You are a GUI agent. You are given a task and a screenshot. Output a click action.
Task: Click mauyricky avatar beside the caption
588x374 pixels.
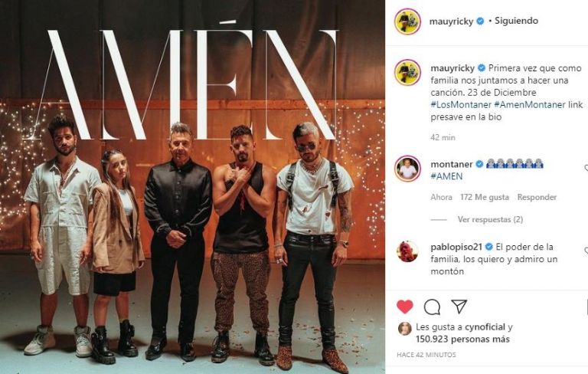point(407,72)
